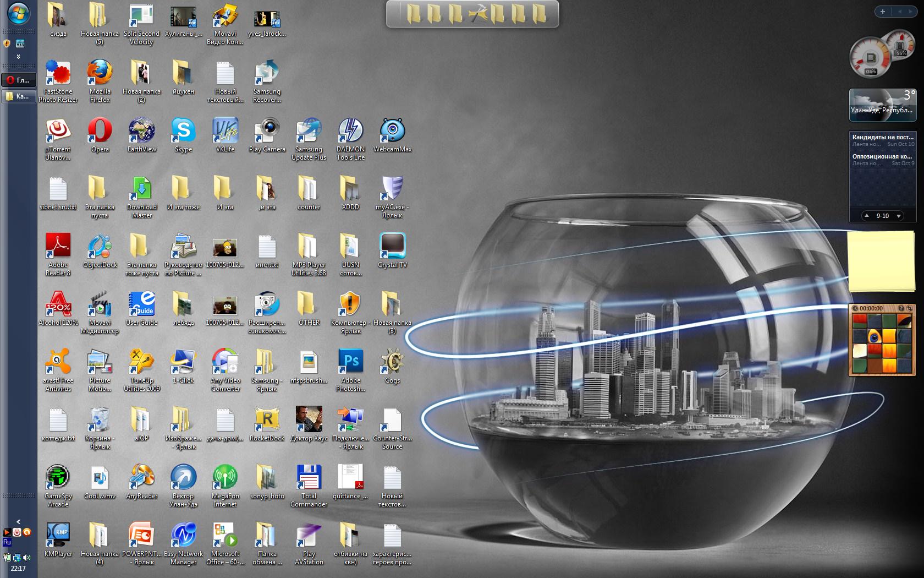This screenshot has height=578, width=924.
Task: Click the crossed tools icon in the top dock
Action: [x=478, y=14]
